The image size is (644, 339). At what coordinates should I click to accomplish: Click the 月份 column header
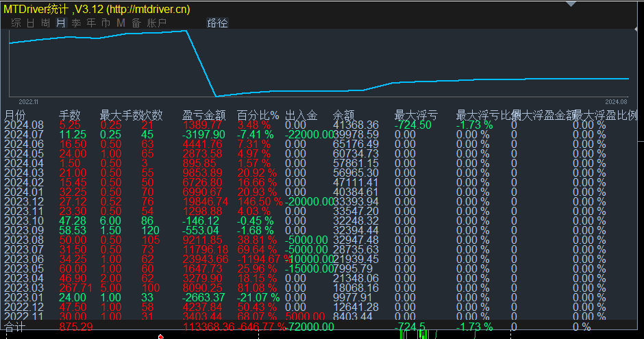click(x=15, y=115)
